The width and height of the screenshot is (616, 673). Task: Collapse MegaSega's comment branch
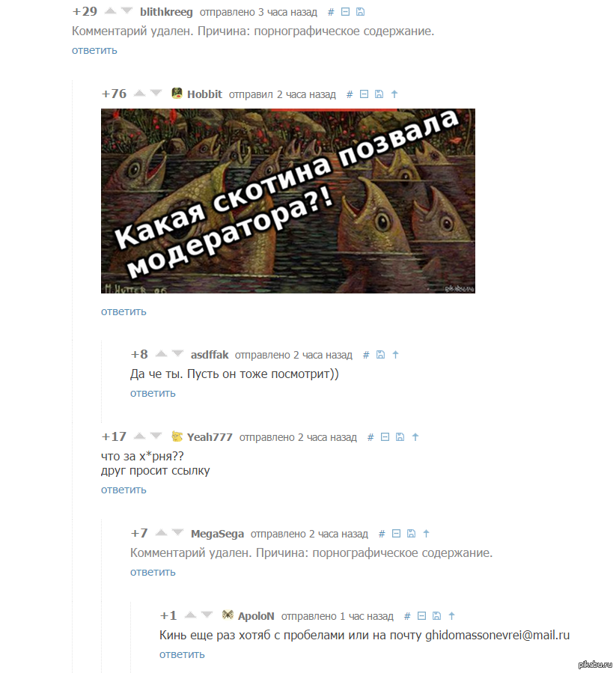[x=396, y=534]
